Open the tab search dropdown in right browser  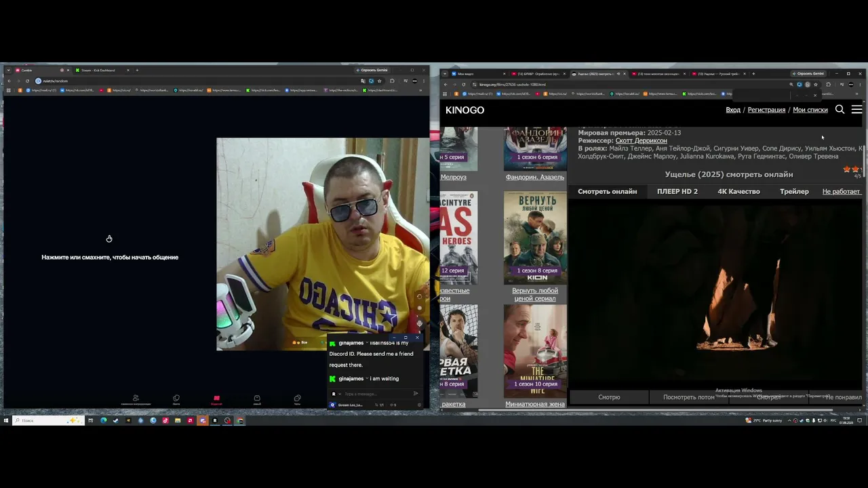445,73
